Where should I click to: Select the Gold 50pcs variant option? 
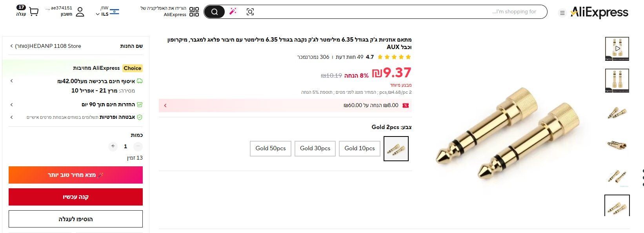pyautogui.click(x=270, y=149)
